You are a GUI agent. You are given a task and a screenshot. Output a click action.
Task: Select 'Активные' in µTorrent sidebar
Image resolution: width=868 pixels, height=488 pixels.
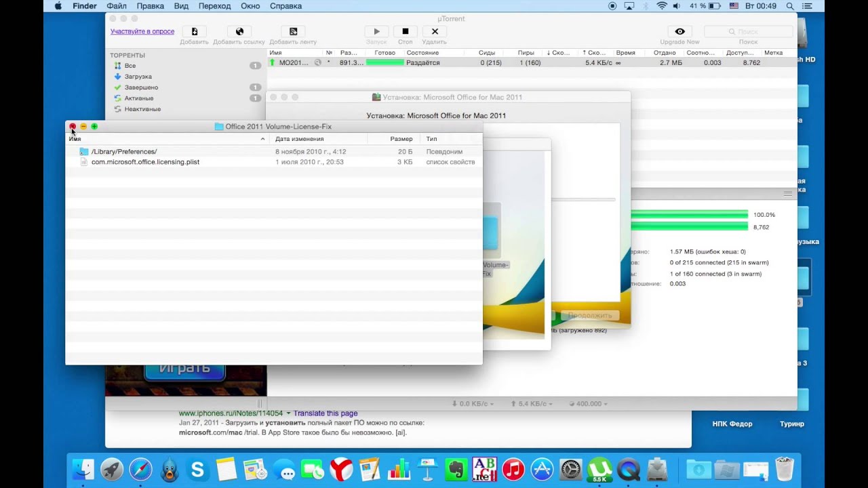tap(139, 98)
